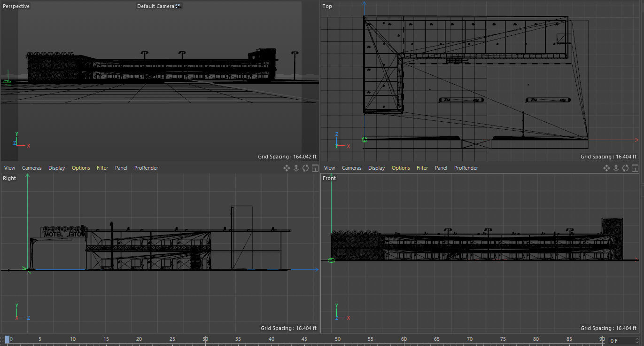Open the View menu of the Right viewport

coord(10,168)
